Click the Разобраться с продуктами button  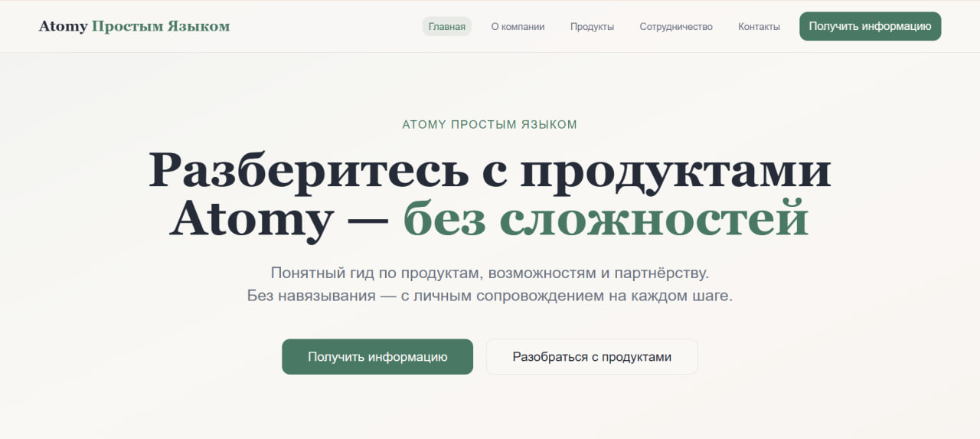click(x=592, y=357)
